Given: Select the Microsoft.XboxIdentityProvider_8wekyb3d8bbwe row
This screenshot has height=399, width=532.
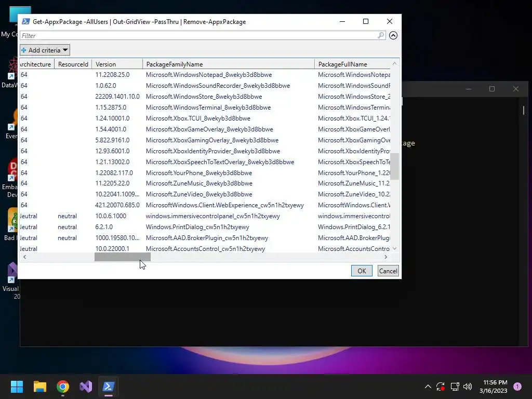Looking at the screenshot, I should click(x=205, y=151).
